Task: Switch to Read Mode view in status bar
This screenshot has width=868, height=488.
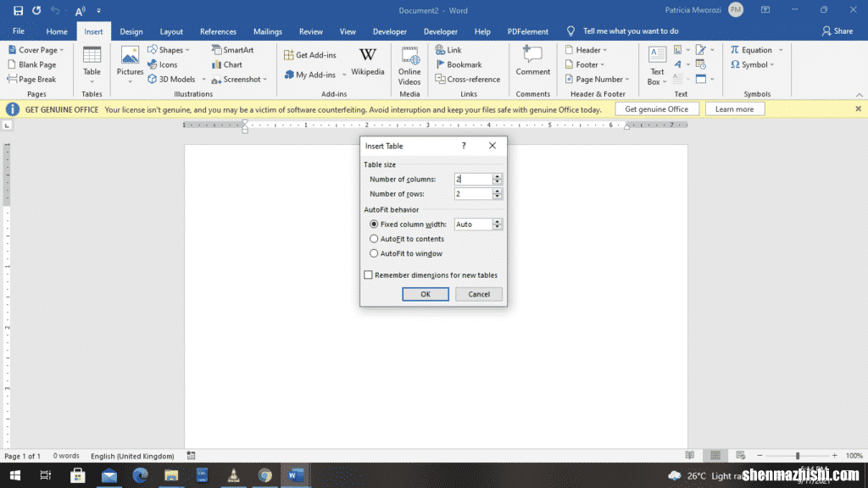Action: (x=690, y=455)
